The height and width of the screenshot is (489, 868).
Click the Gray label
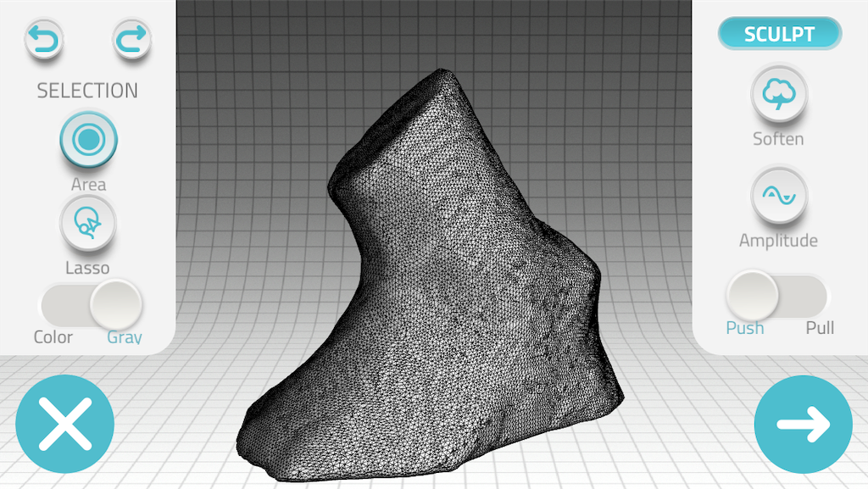[x=125, y=337]
